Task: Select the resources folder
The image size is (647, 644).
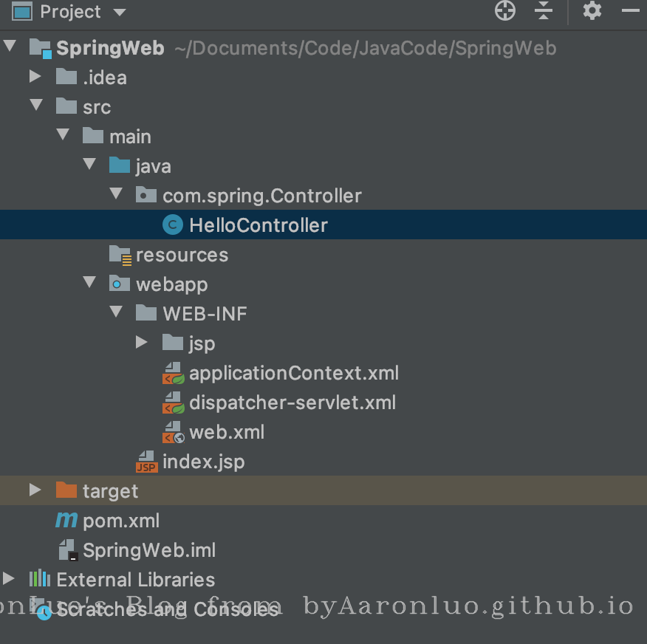Action: 181,255
